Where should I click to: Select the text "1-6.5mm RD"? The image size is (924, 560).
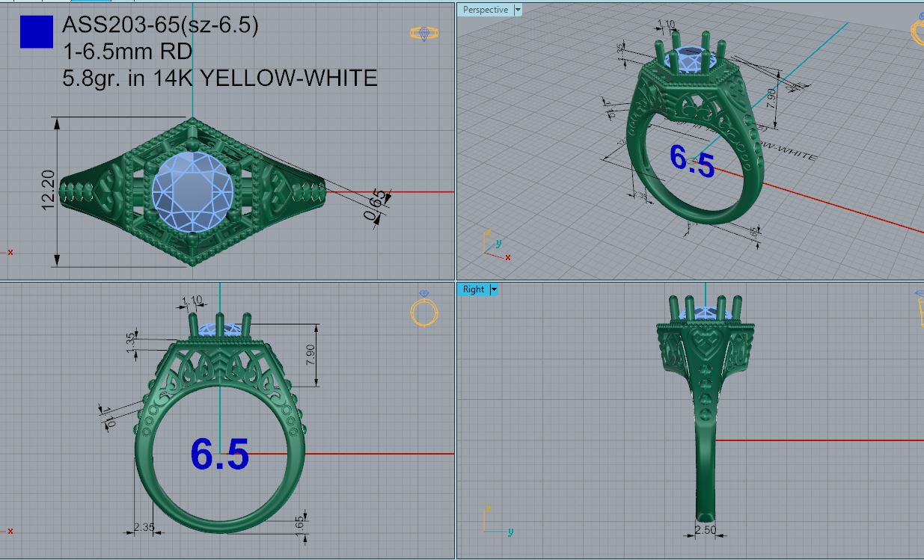point(127,52)
